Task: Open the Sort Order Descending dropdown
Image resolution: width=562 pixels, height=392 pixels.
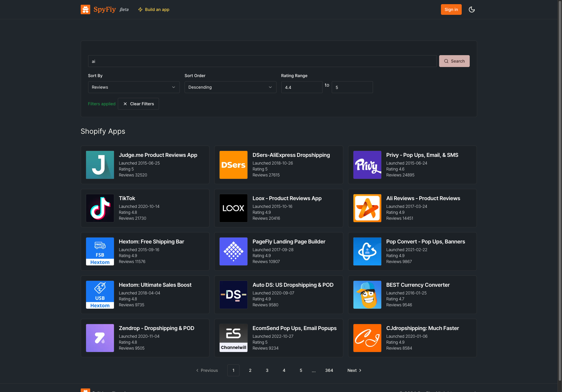Action: point(230,87)
